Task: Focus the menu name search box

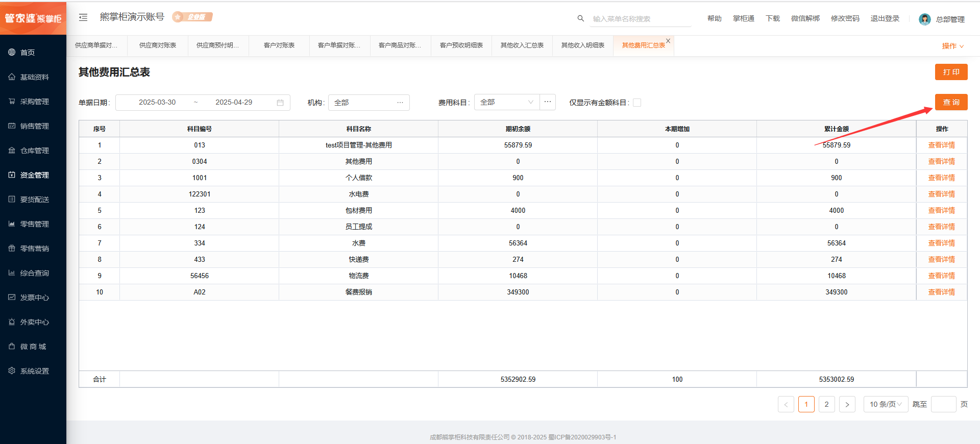Action: tap(641, 19)
